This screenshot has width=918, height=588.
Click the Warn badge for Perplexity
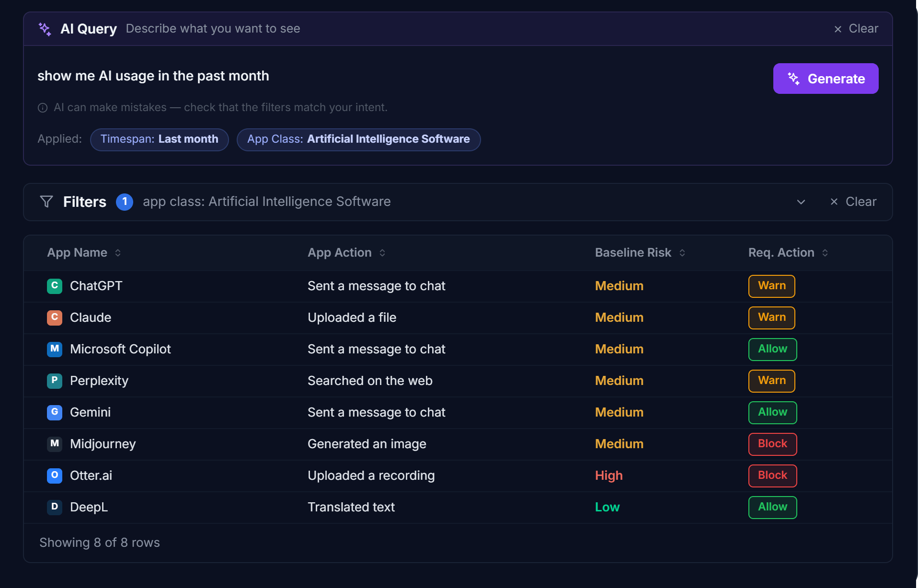(771, 381)
